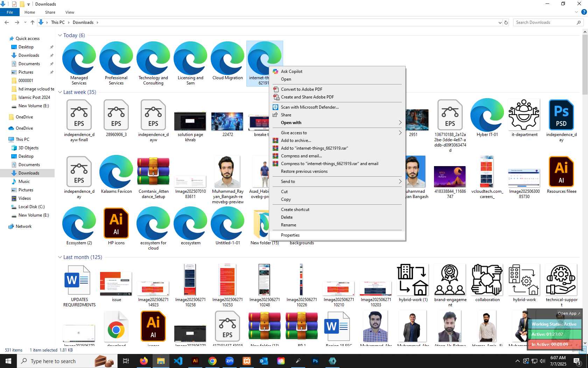This screenshot has width=588, height=368.
Task: Open Visual Studio Code from taskbar
Action: point(178,361)
